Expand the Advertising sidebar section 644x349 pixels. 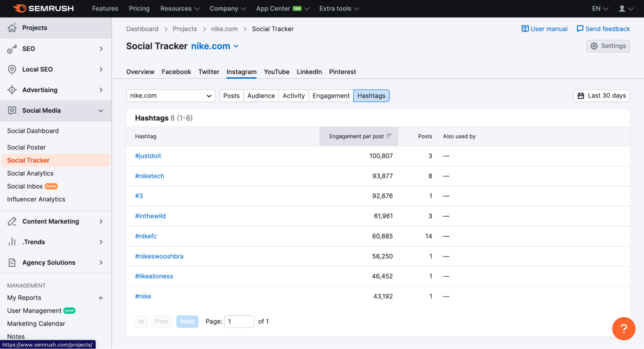pos(101,90)
